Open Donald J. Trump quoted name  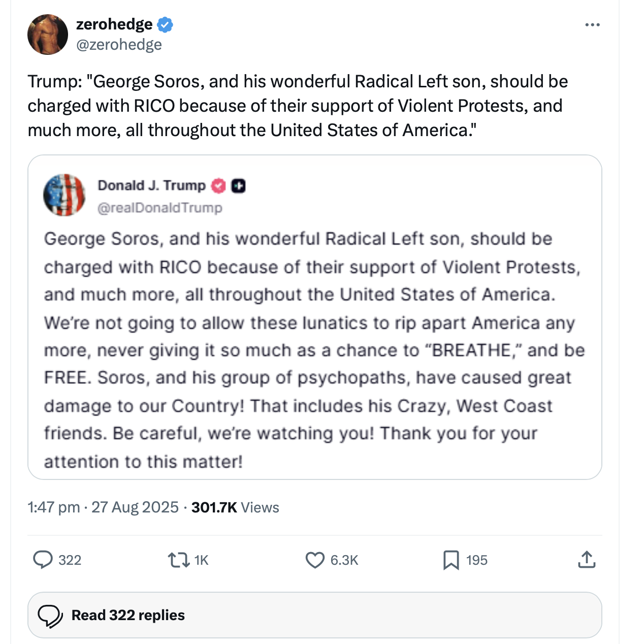pos(151,185)
